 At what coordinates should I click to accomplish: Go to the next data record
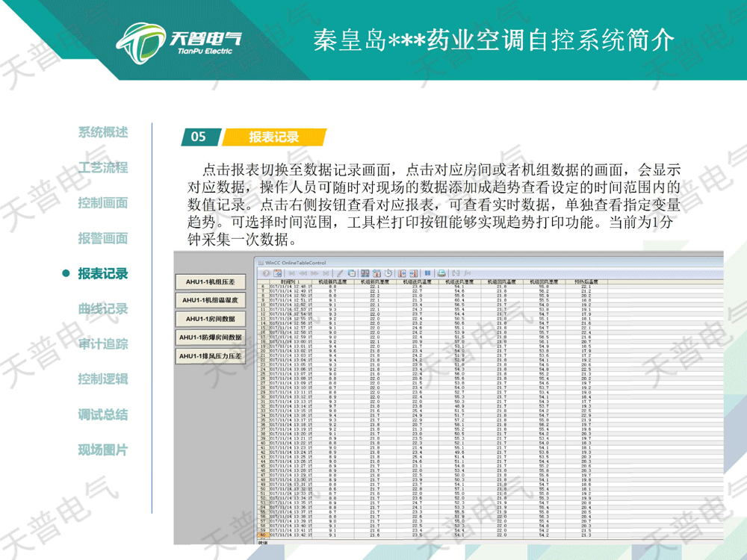click(314, 273)
